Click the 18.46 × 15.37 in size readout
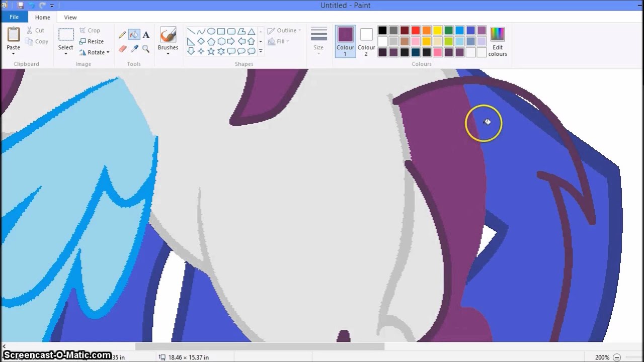 click(188, 357)
